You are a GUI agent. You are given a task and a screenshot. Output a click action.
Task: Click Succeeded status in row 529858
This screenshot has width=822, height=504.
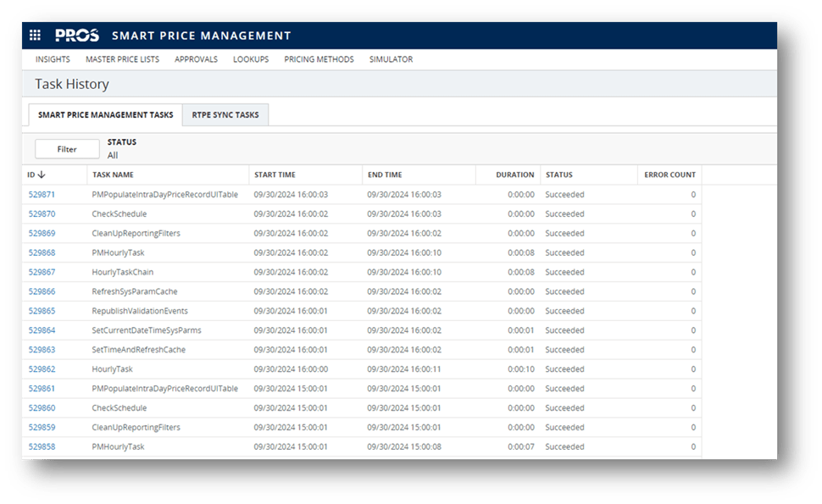point(564,446)
